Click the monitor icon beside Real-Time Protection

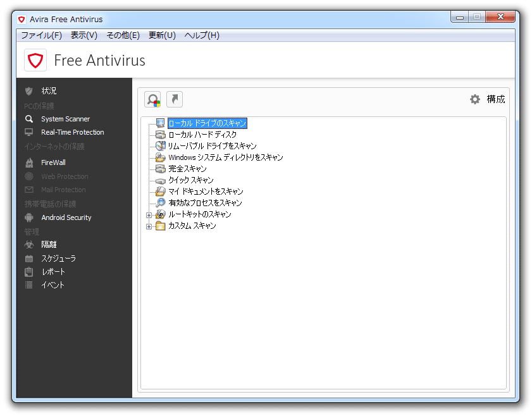(29, 132)
